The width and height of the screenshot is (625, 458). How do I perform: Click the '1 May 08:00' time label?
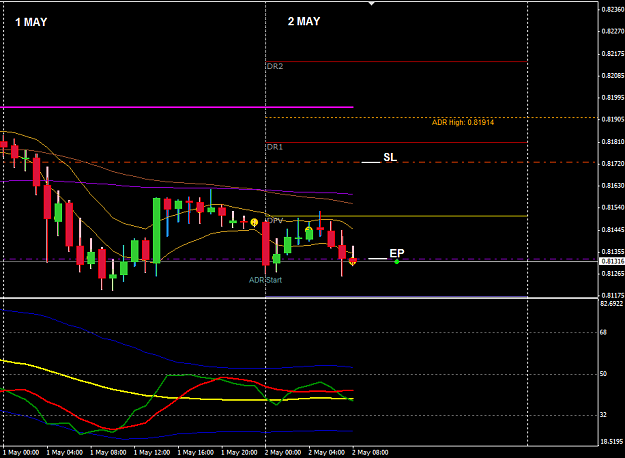click(x=108, y=452)
